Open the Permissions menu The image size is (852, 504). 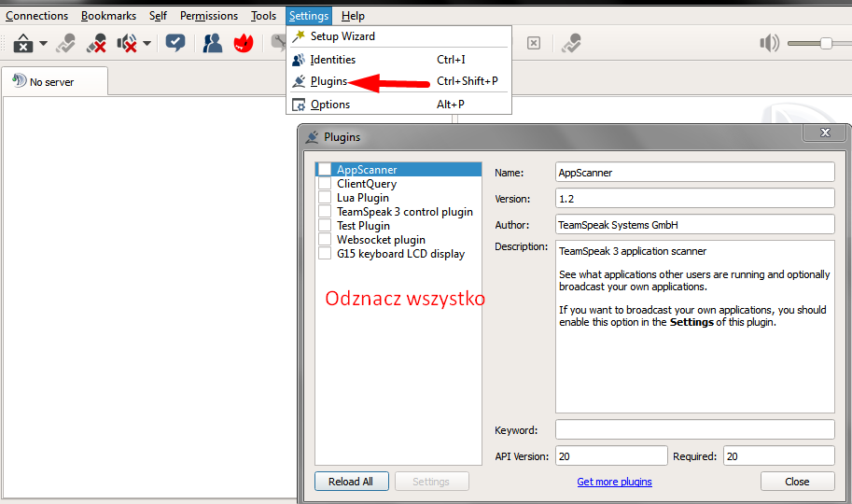[209, 16]
